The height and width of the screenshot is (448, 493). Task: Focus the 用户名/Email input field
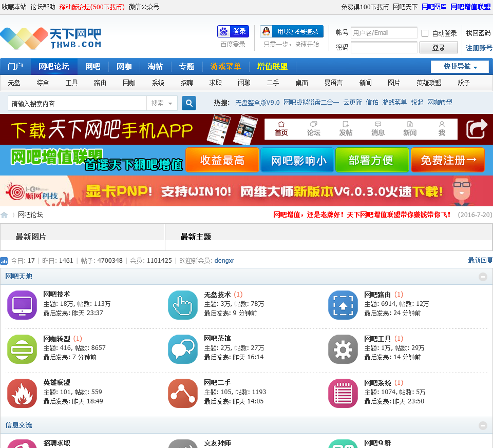[x=384, y=33]
